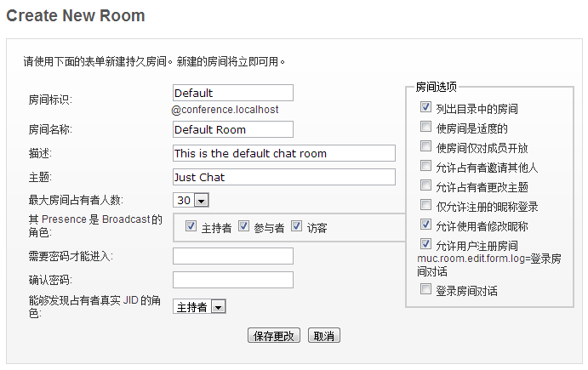588x370 pixels.
Task: Click the 取消 button
Action: click(x=324, y=335)
